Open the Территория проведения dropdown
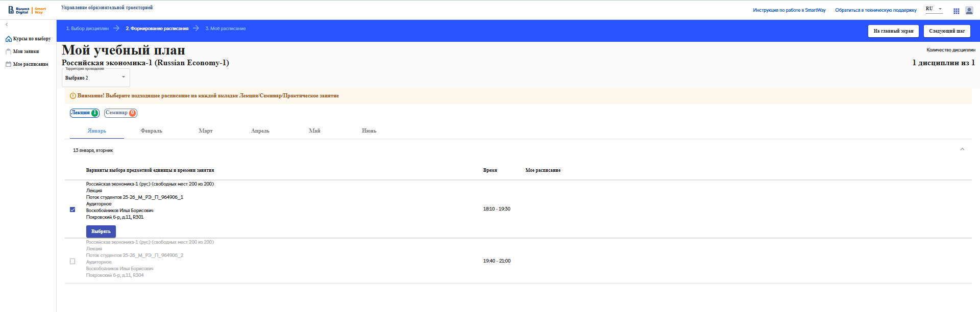The width and height of the screenshot is (980, 312). pos(96,78)
